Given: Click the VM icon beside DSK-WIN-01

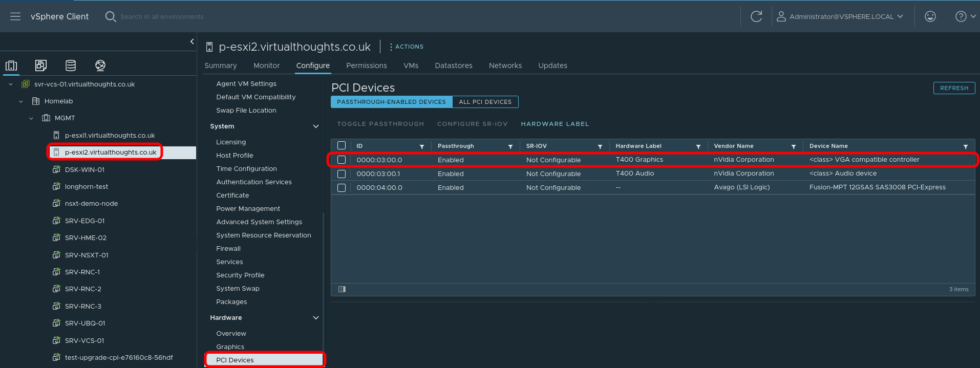Looking at the screenshot, I should [56, 169].
